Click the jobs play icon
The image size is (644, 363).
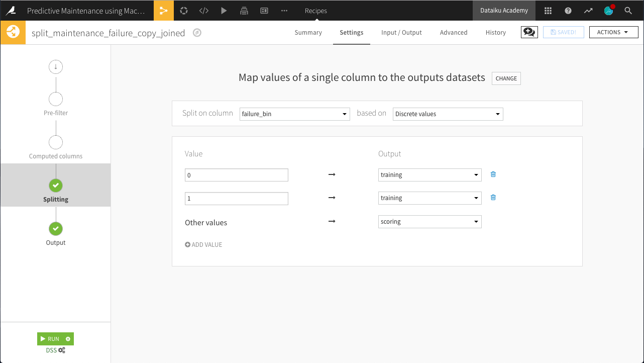[x=224, y=11]
